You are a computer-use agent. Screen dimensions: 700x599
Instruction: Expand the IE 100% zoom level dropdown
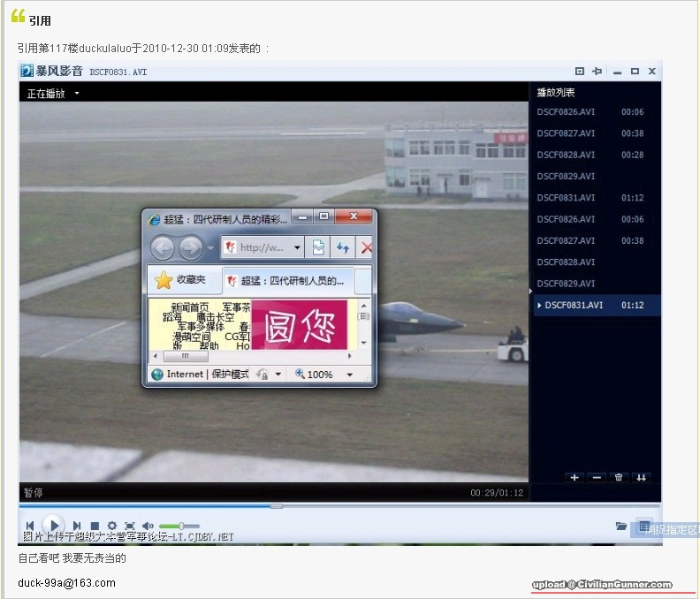[350, 375]
